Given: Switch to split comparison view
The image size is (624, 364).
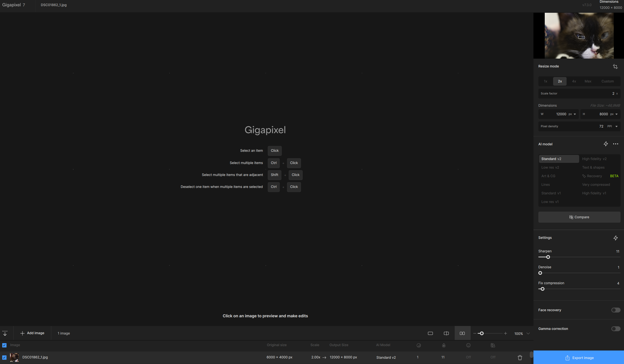Looking at the screenshot, I should 446,333.
